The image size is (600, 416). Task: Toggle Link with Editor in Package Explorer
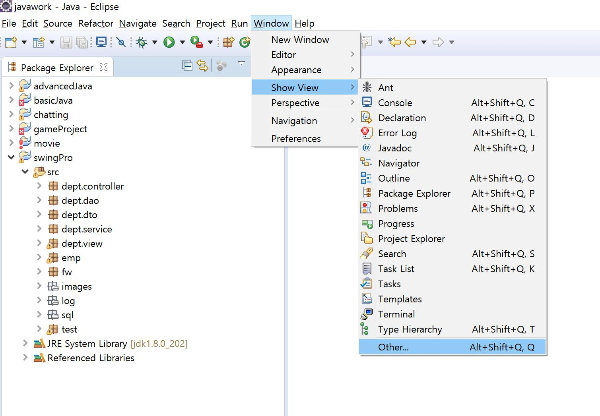pos(202,66)
